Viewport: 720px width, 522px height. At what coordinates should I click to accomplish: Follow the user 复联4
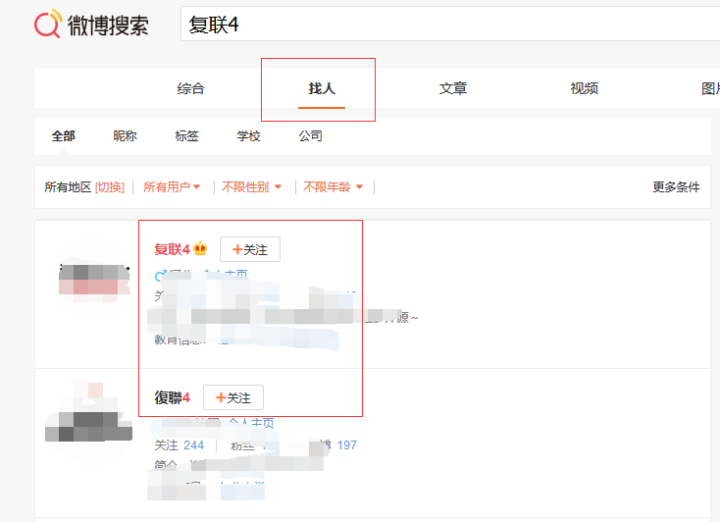click(250, 250)
